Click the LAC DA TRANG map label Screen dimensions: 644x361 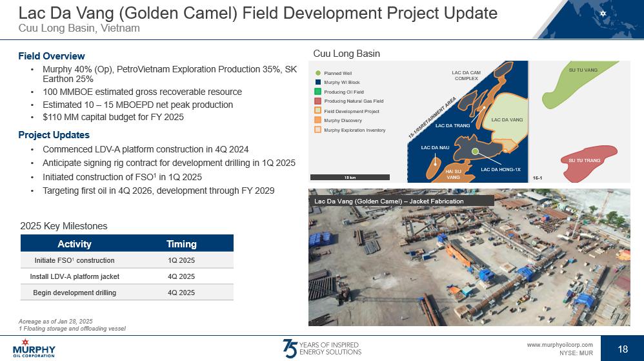tap(452, 125)
